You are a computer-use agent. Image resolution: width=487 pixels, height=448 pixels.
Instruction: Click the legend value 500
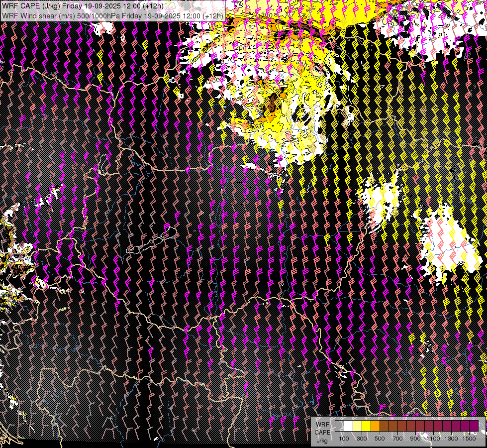pyautogui.click(x=380, y=439)
